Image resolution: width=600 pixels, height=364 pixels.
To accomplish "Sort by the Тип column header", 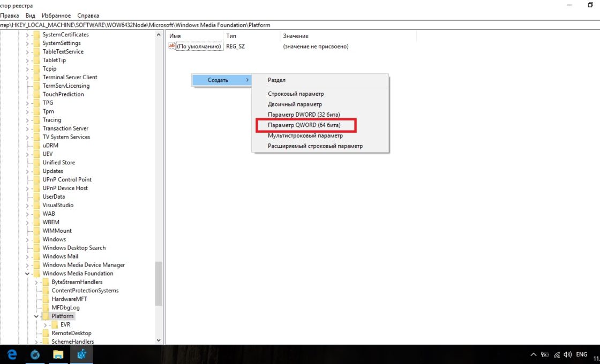I will (x=251, y=36).
